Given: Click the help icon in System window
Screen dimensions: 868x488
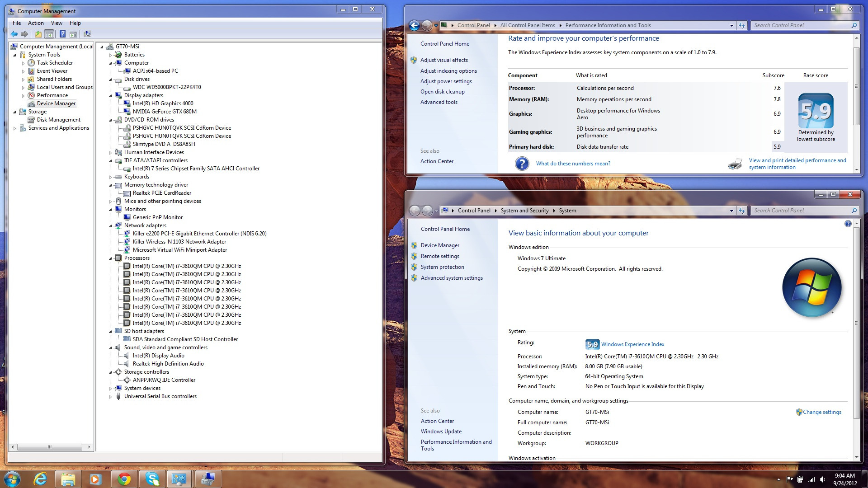Looking at the screenshot, I should click(x=848, y=224).
